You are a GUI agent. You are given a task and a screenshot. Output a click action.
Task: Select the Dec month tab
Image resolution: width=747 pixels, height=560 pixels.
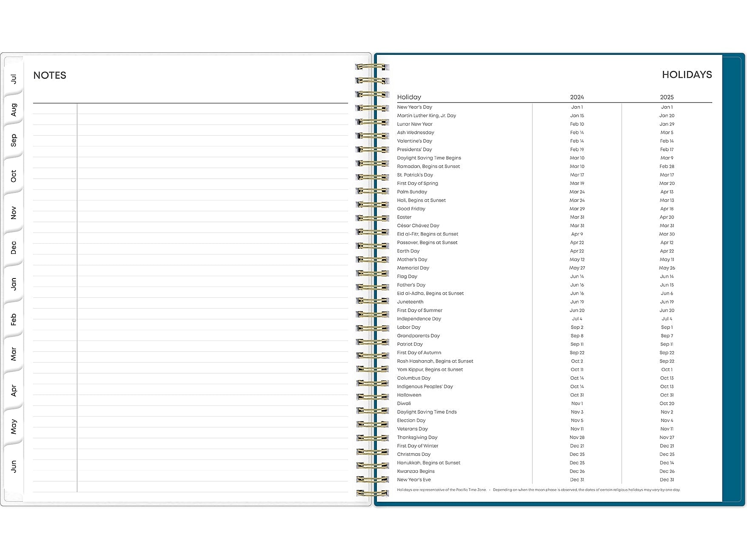pos(14,247)
